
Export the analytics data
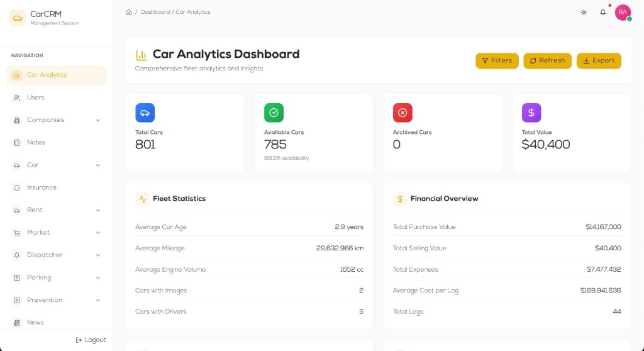[x=599, y=61]
